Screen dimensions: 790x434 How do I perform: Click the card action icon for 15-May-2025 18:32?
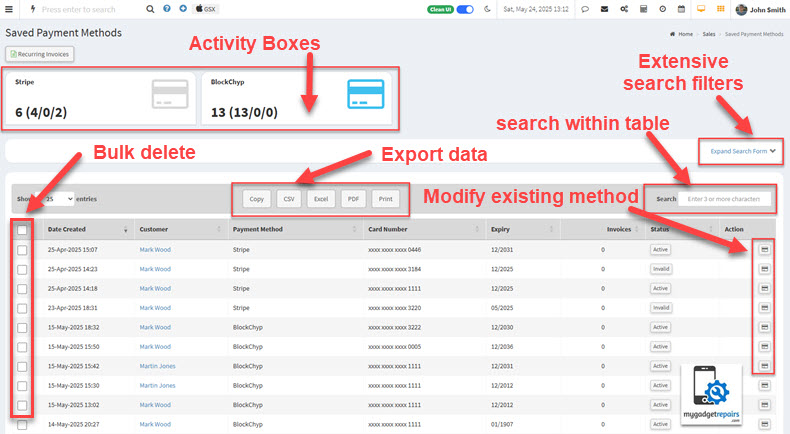pyautogui.click(x=764, y=327)
